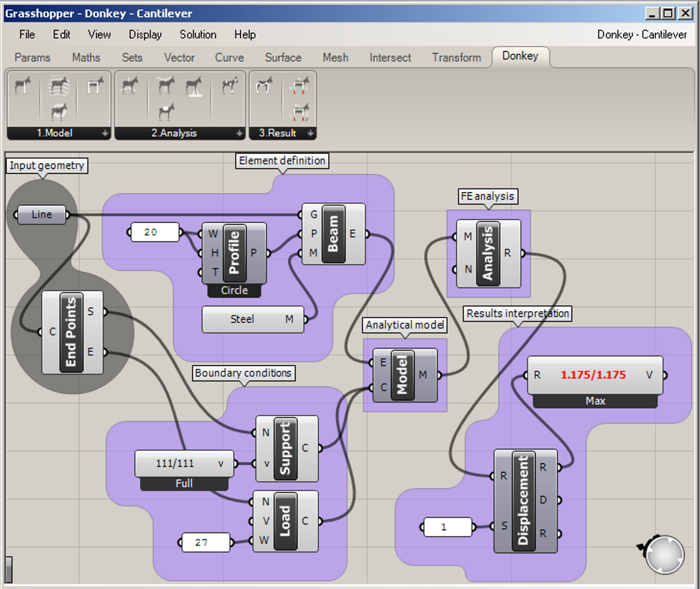Expand the 1.Model panel with plus arrow
This screenshot has height=589, width=700.
click(x=105, y=133)
